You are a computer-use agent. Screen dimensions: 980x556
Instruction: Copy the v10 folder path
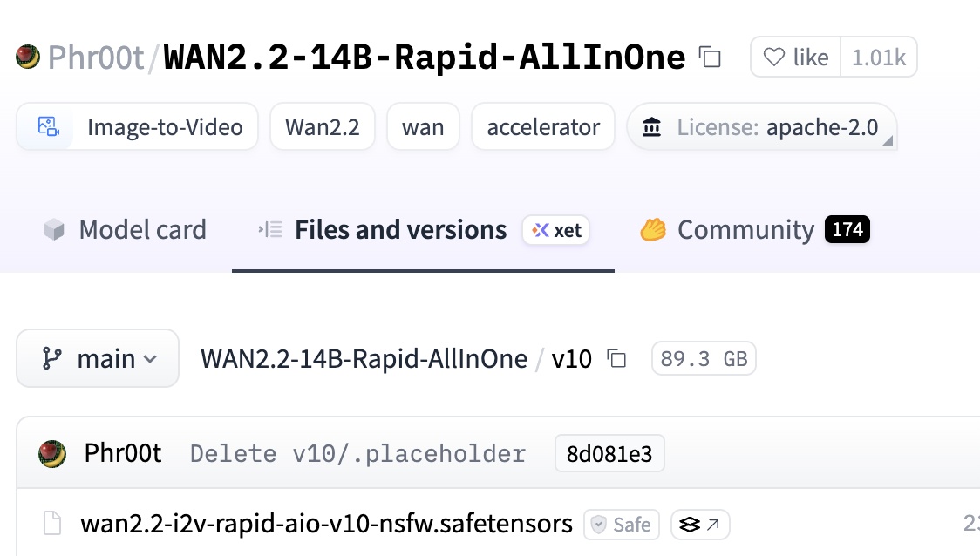pyautogui.click(x=617, y=358)
